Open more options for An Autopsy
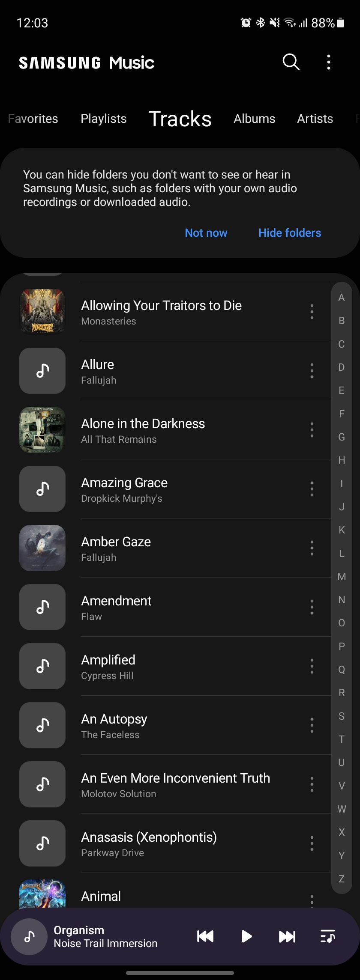 pyautogui.click(x=312, y=725)
